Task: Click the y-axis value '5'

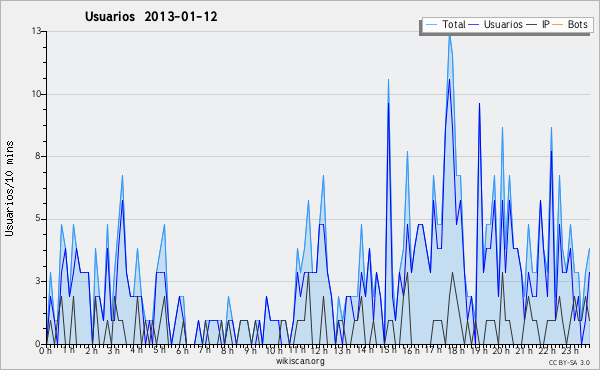Action: click(39, 218)
